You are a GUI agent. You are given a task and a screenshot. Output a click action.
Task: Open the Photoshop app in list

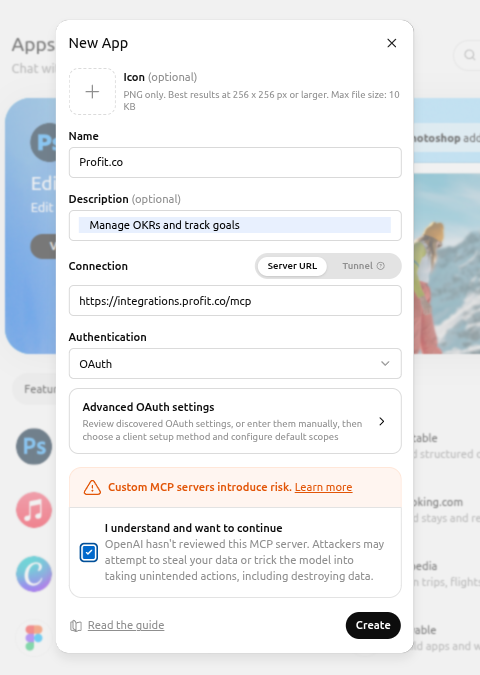[x=34, y=446]
